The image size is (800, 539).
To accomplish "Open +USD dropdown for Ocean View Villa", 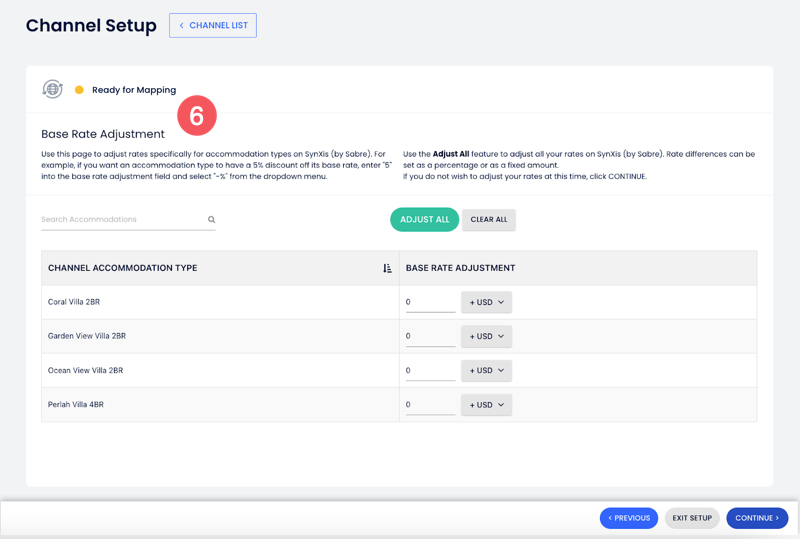I will click(x=486, y=371).
